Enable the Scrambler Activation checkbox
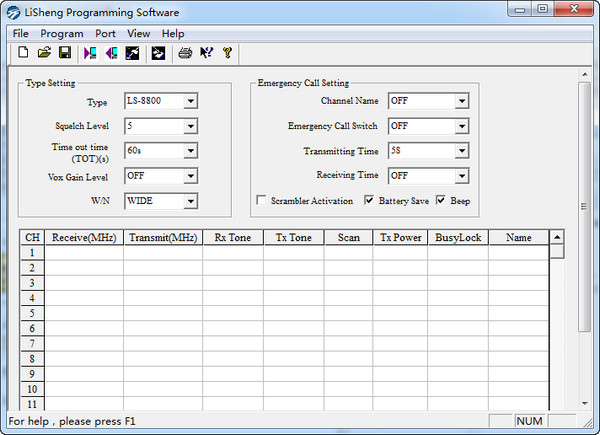This screenshot has width=600, height=435. (262, 201)
